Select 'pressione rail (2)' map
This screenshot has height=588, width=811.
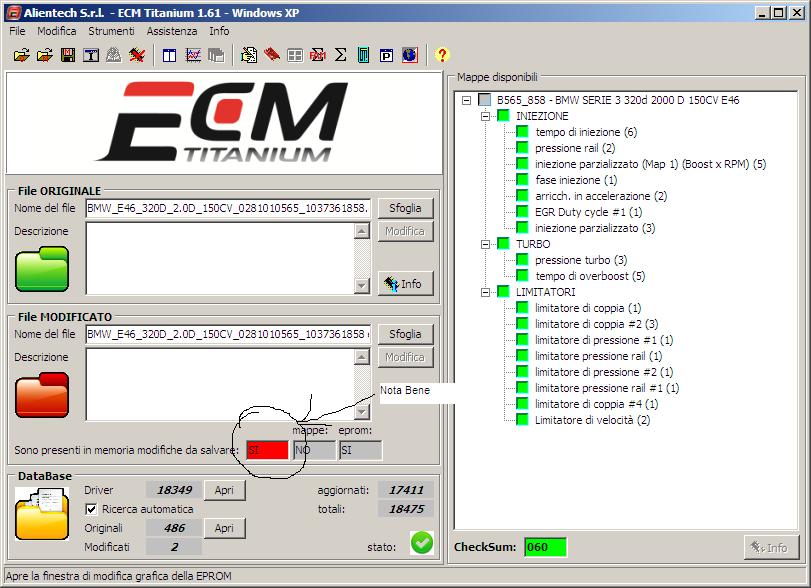(x=575, y=148)
